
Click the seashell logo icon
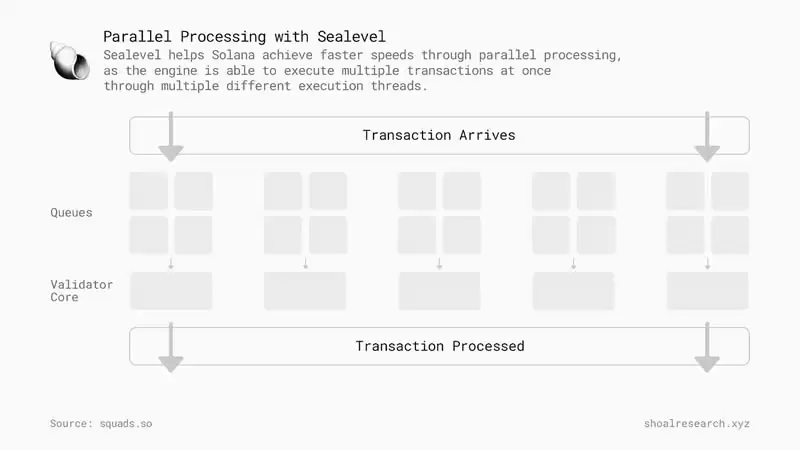click(70, 61)
